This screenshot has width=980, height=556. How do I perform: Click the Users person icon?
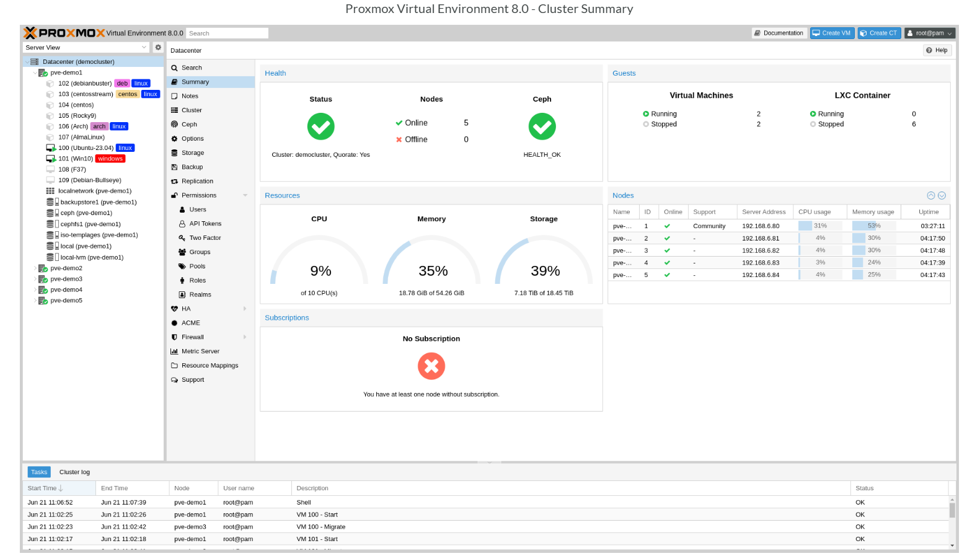point(182,210)
